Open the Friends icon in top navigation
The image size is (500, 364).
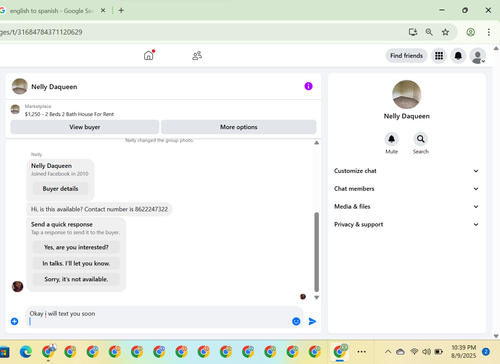pos(197,55)
